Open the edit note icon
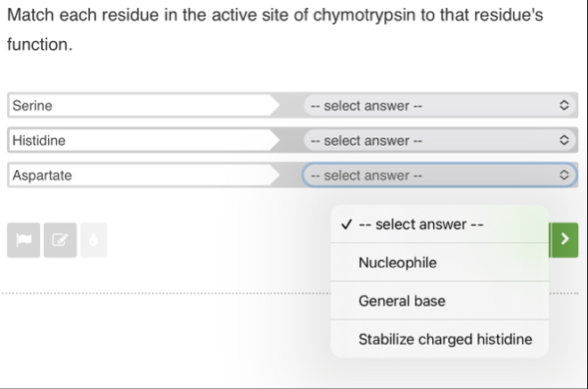This screenshot has width=588, height=389. 59,240
